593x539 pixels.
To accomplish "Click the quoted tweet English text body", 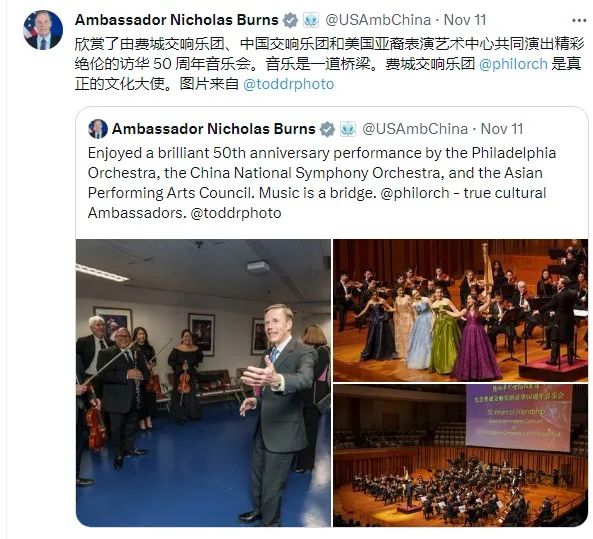I will (x=322, y=183).
